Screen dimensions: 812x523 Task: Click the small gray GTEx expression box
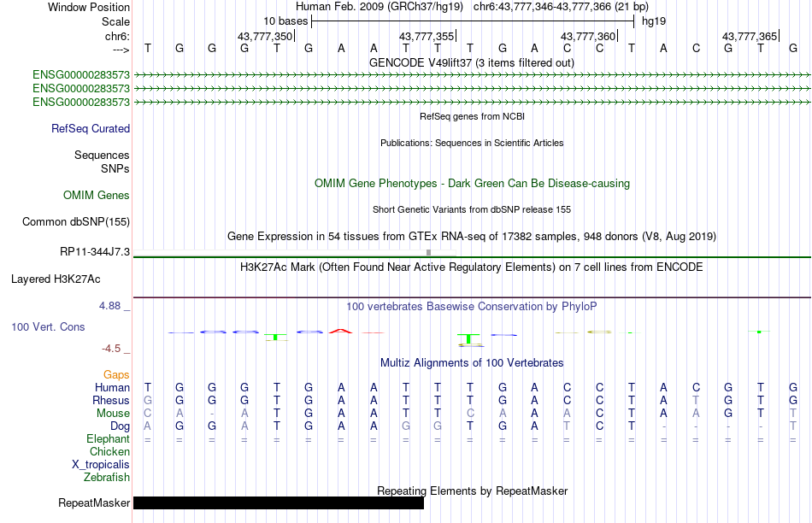click(428, 253)
